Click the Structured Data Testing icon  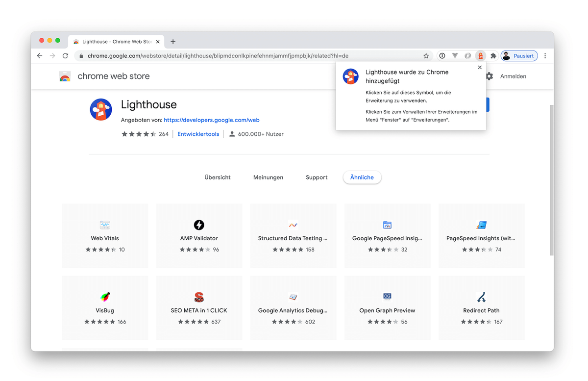coord(293,225)
